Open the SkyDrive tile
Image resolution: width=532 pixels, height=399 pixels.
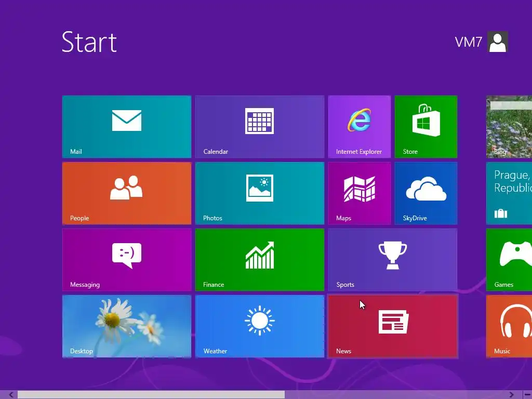(x=426, y=193)
